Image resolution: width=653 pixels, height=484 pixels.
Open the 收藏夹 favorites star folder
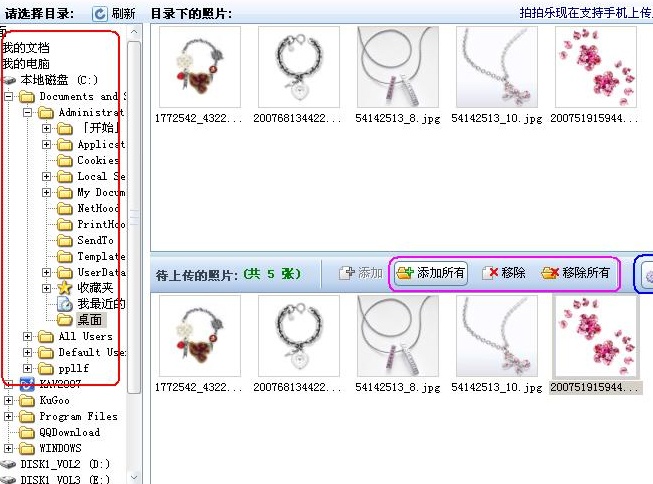click(x=65, y=288)
